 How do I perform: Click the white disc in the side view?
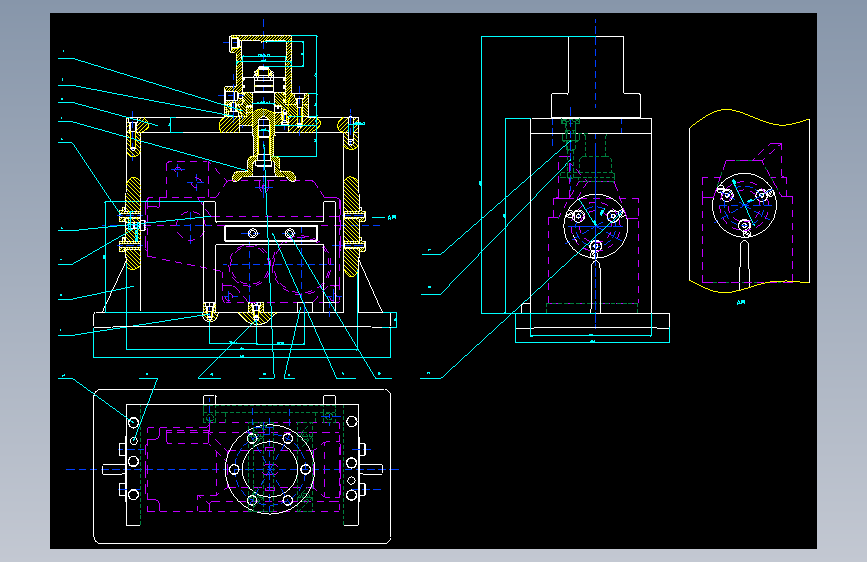click(x=596, y=226)
